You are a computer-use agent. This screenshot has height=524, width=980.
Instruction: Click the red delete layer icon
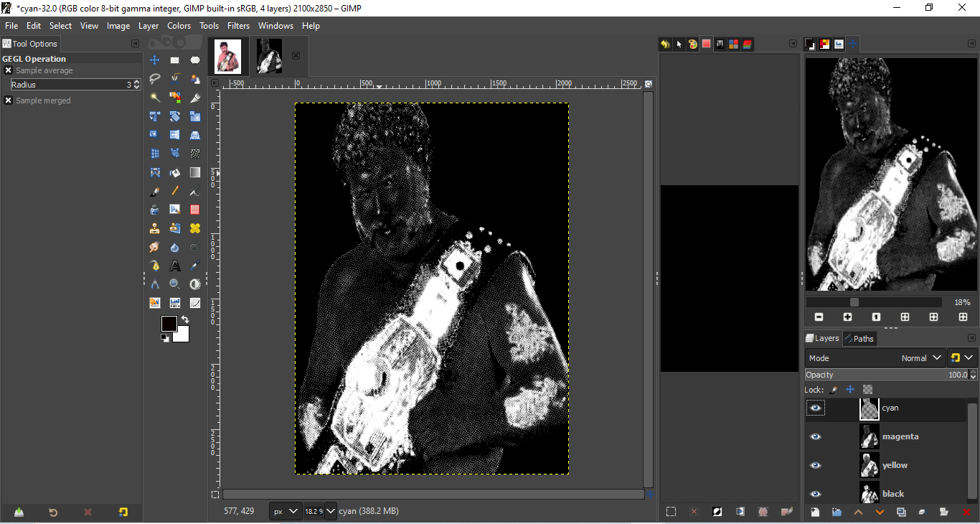tap(966, 512)
